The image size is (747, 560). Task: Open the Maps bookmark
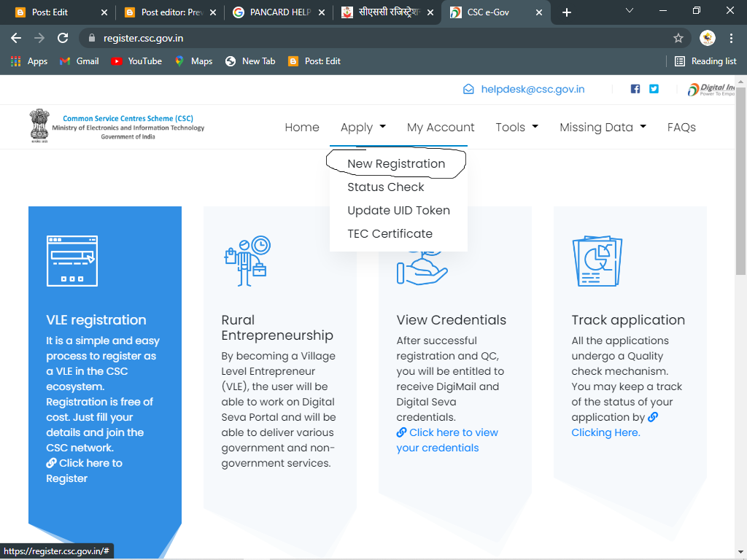tap(193, 61)
